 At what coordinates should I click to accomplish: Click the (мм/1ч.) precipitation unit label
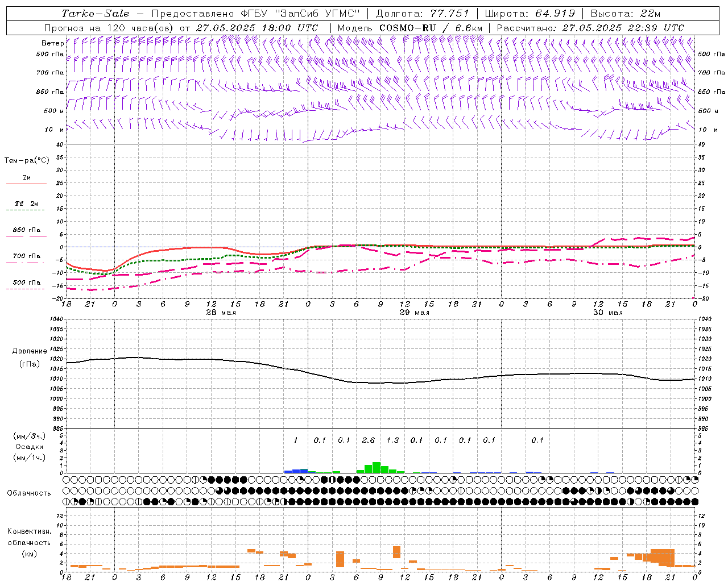(x=30, y=458)
